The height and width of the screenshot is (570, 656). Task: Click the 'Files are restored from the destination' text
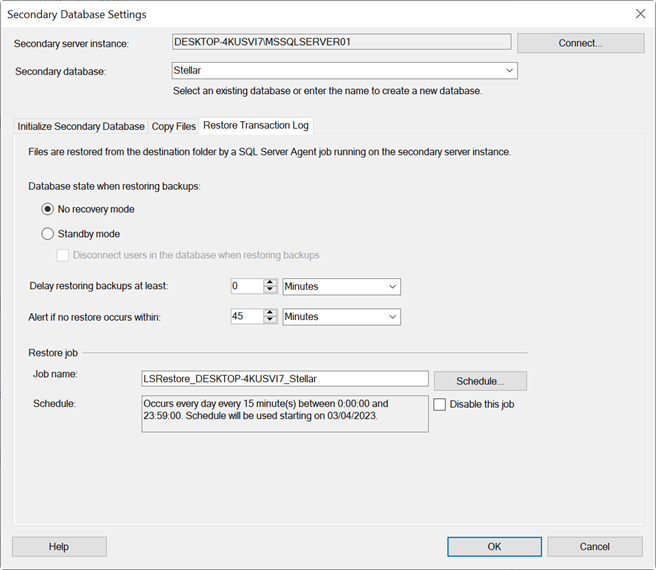[x=270, y=152]
